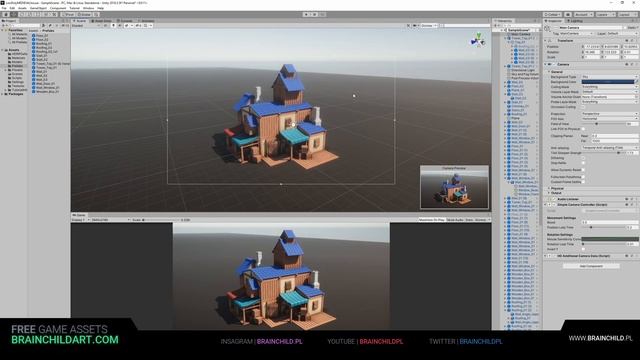Switch to the Asset Store tab

point(102,20)
